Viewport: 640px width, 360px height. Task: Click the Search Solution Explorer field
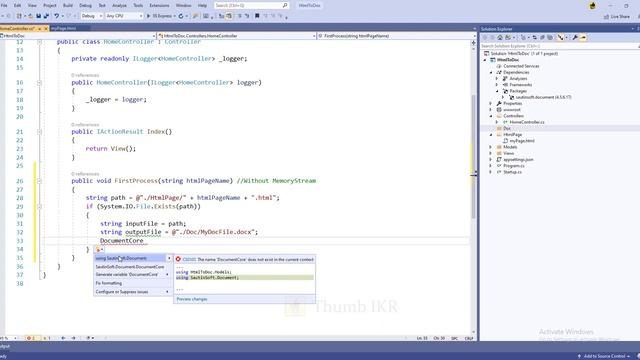coord(559,46)
